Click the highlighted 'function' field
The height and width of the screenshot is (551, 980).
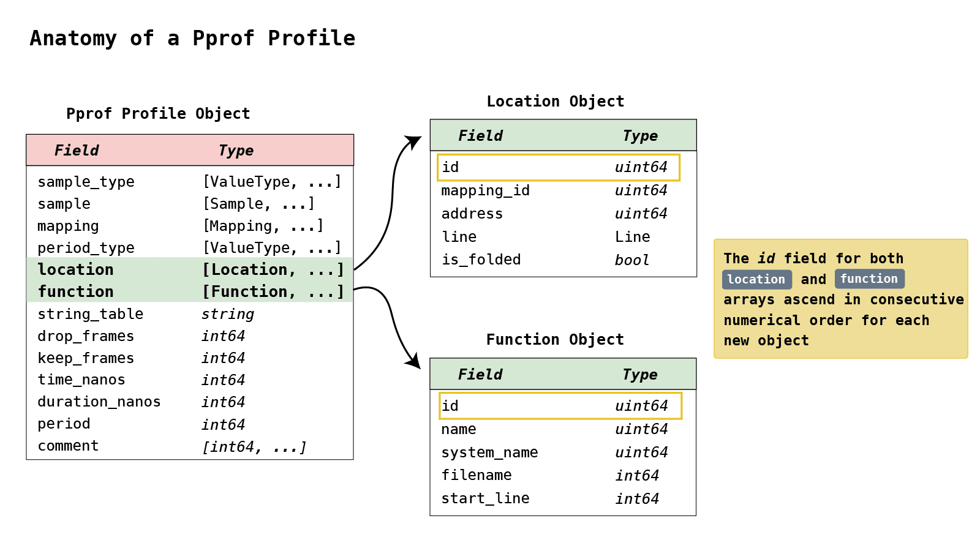pyautogui.click(x=75, y=292)
